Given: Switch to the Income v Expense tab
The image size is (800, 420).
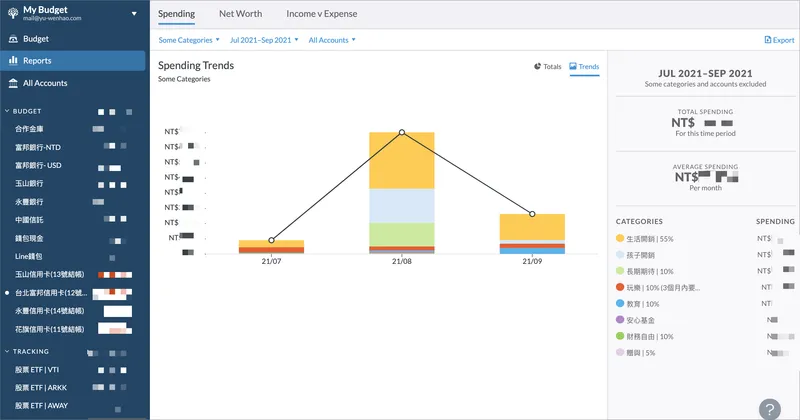Looking at the screenshot, I should [x=321, y=14].
